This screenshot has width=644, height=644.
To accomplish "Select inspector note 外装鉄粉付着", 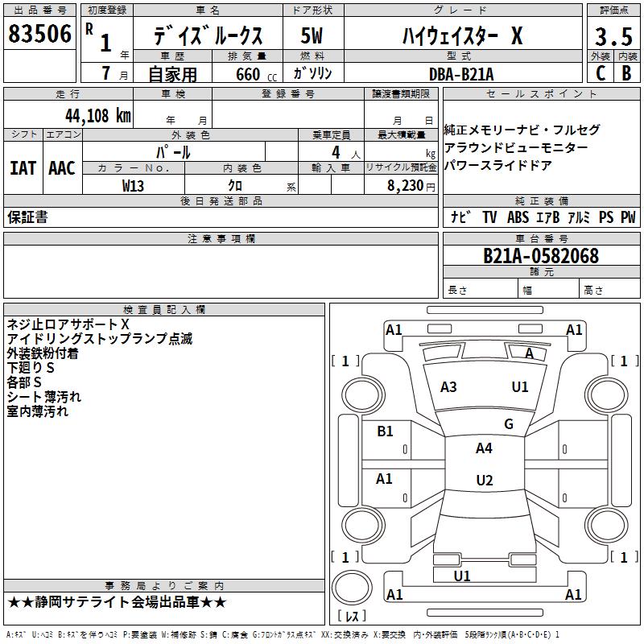I will click(x=43, y=353).
